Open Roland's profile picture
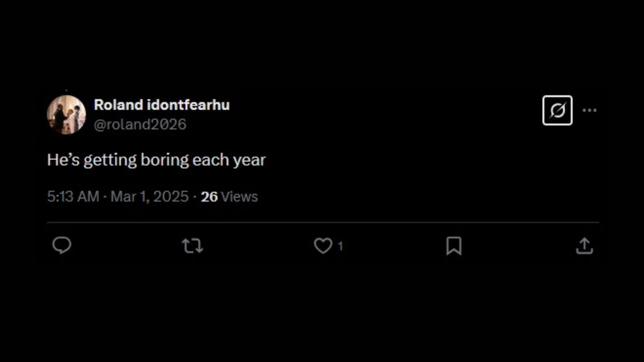 coord(66,115)
